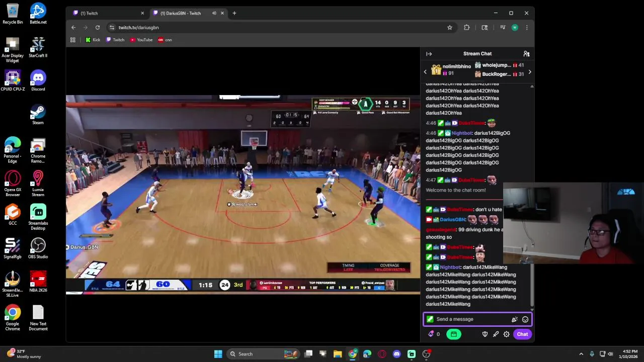Viewport: 644px width, 362px height.
Task: Select the Lumia Stream desktop icon
Action: click(38, 184)
